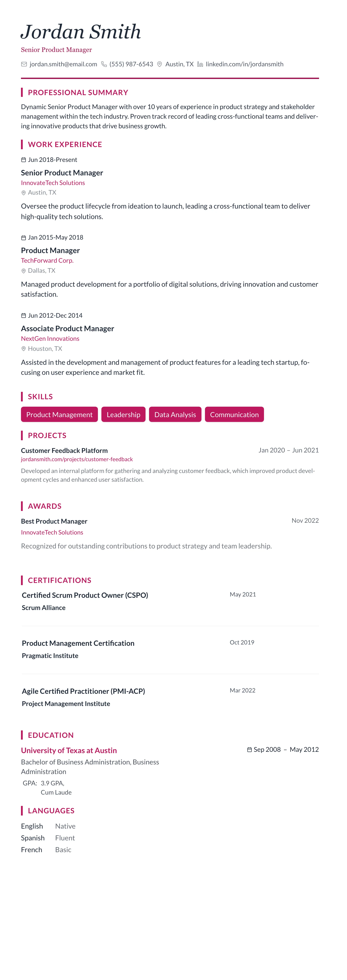Click calendar icon next to Jun 2012-Dec 2014
Viewport: 347px width, 980px height.
click(x=24, y=316)
